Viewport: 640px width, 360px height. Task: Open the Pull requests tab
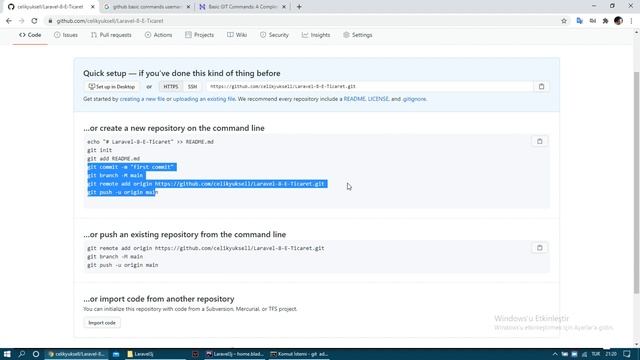(x=111, y=35)
